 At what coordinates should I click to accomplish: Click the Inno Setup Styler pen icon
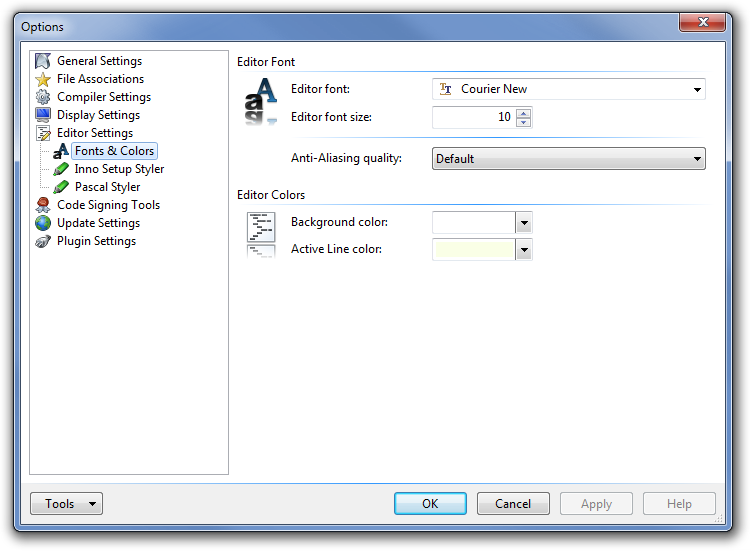point(61,169)
